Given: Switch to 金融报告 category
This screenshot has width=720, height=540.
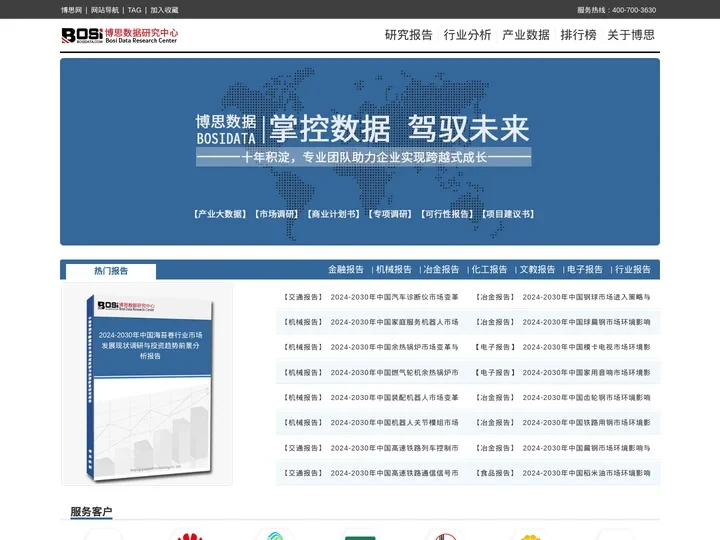Looking at the screenshot, I should click(x=346, y=270).
